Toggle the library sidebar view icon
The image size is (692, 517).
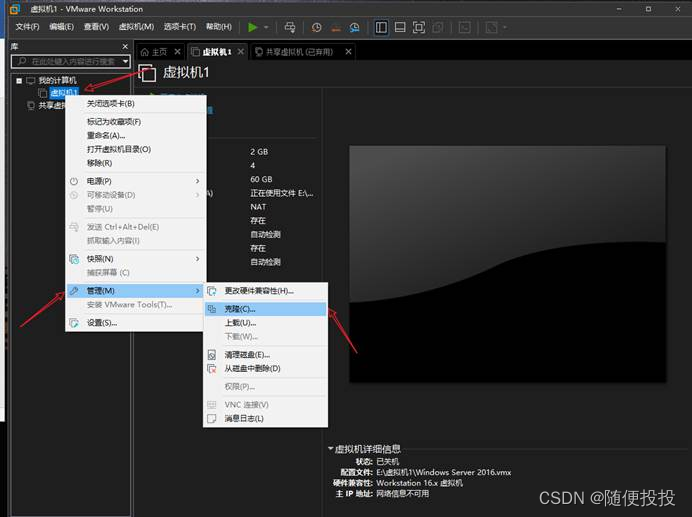point(381,27)
